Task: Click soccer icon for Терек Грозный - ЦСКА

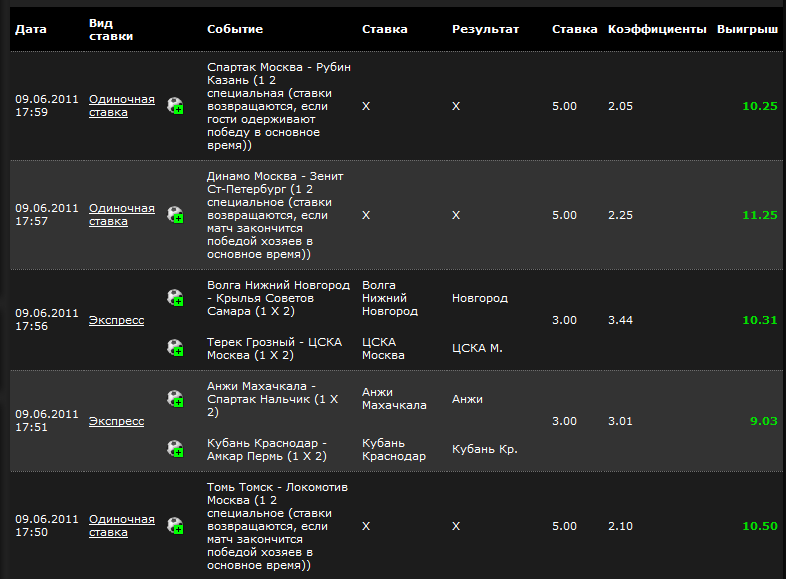Action: (175, 348)
